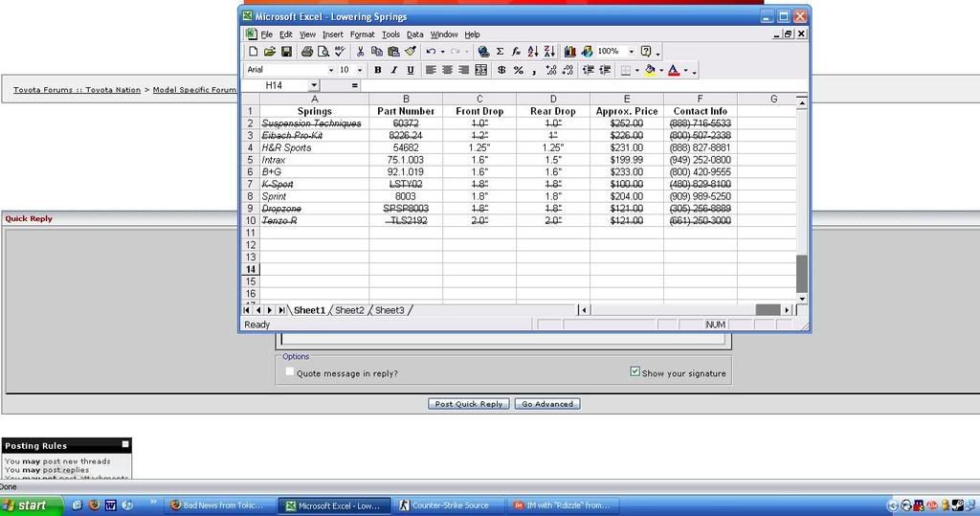980x516 pixels.
Task: Apply Currency Style dollar format
Action: coord(501,70)
